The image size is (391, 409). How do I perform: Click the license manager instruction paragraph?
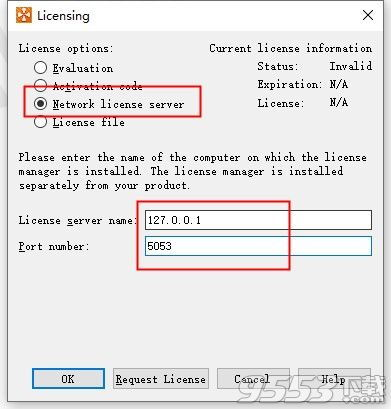[x=193, y=171]
